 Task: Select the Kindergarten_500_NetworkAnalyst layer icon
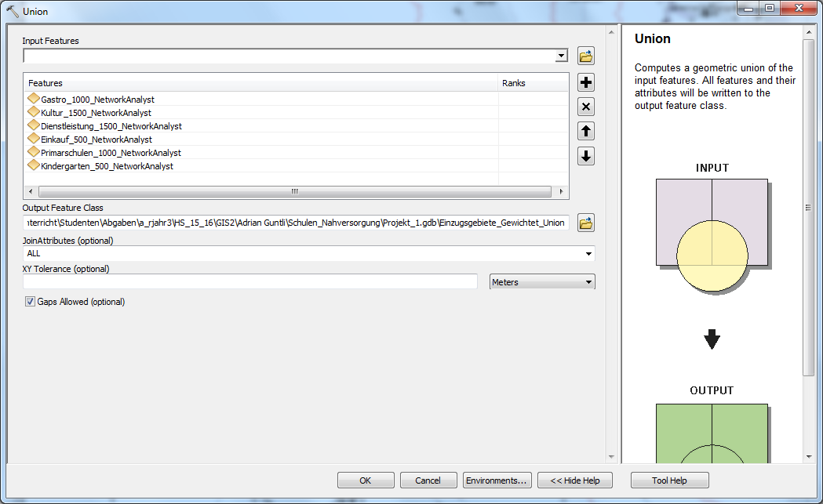point(34,166)
